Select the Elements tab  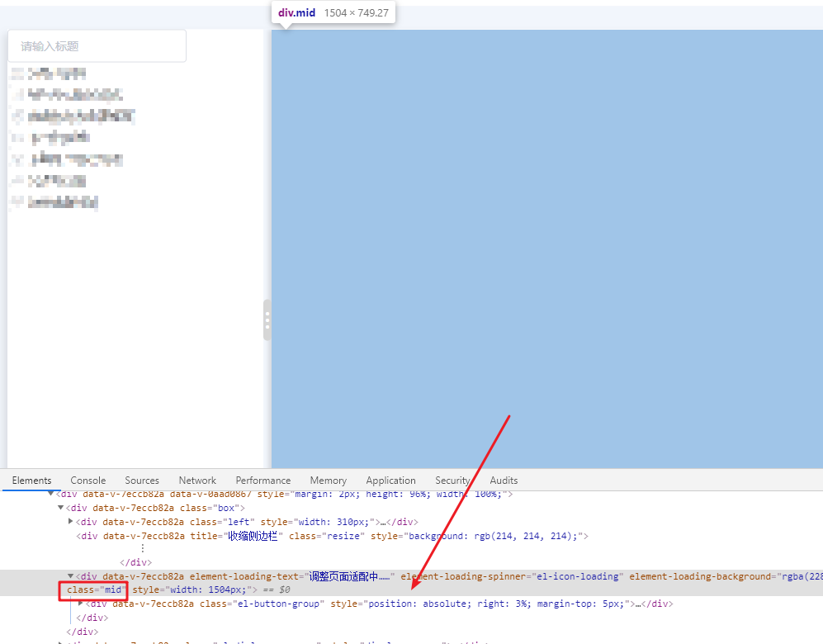tap(31, 480)
